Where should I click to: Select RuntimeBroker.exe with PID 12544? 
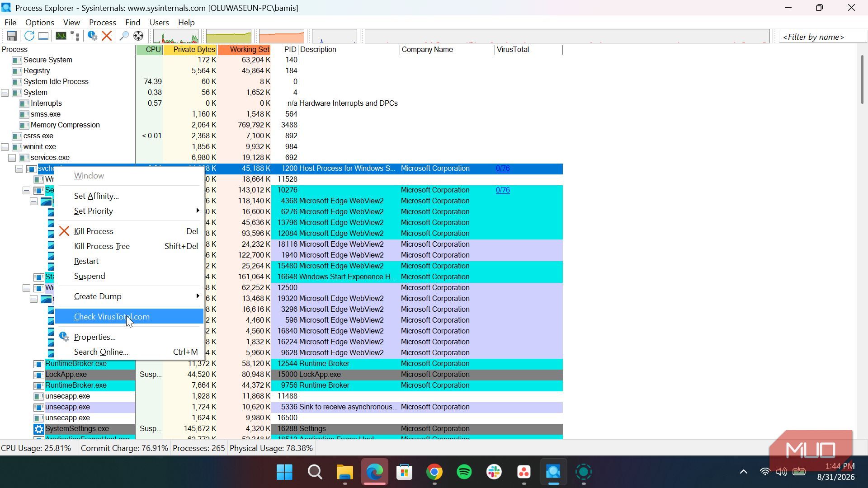(x=281, y=364)
